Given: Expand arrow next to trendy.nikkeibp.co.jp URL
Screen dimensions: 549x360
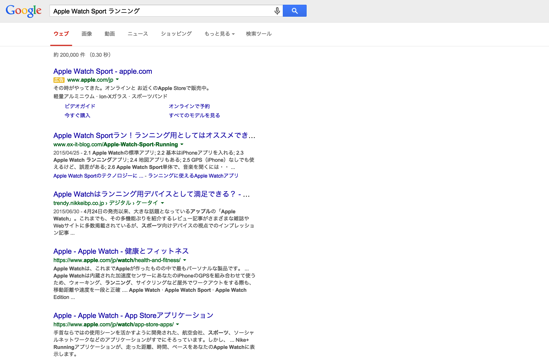Looking at the screenshot, I should click(162, 203).
